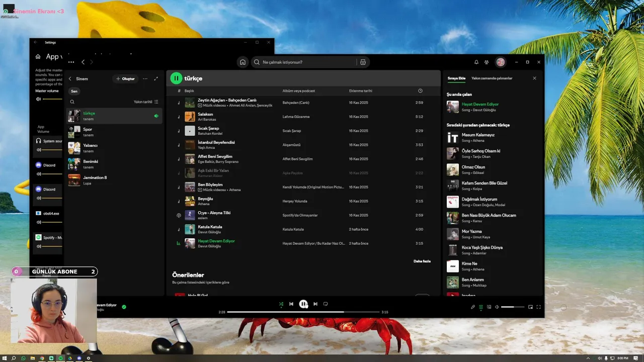This screenshot has height=362, width=644.
Task: Open Spotify notifications bell
Action: pyautogui.click(x=476, y=62)
